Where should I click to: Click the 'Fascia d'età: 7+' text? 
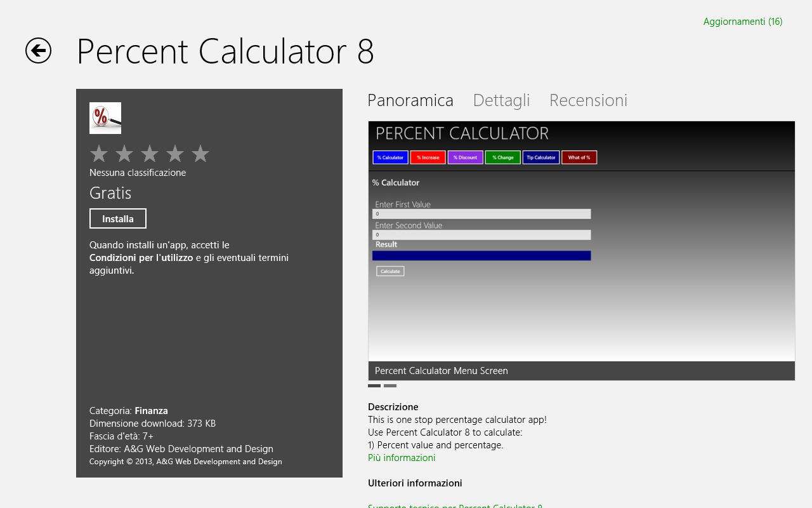tap(121, 436)
